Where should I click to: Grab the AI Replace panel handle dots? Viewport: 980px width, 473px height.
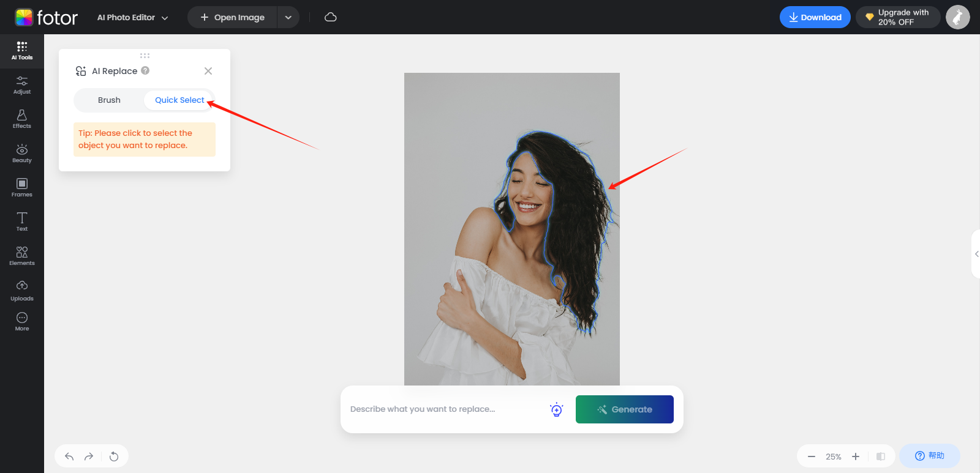tap(145, 56)
